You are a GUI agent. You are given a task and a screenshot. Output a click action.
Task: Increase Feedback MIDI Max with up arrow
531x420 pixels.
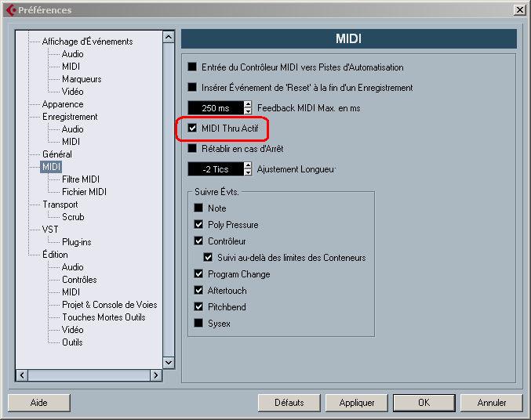[x=248, y=104]
